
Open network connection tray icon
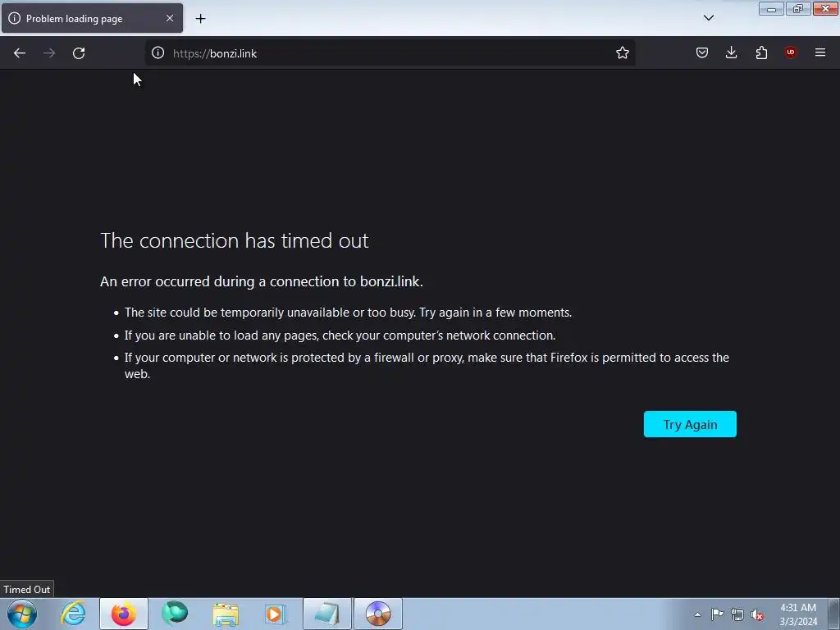[x=737, y=614]
